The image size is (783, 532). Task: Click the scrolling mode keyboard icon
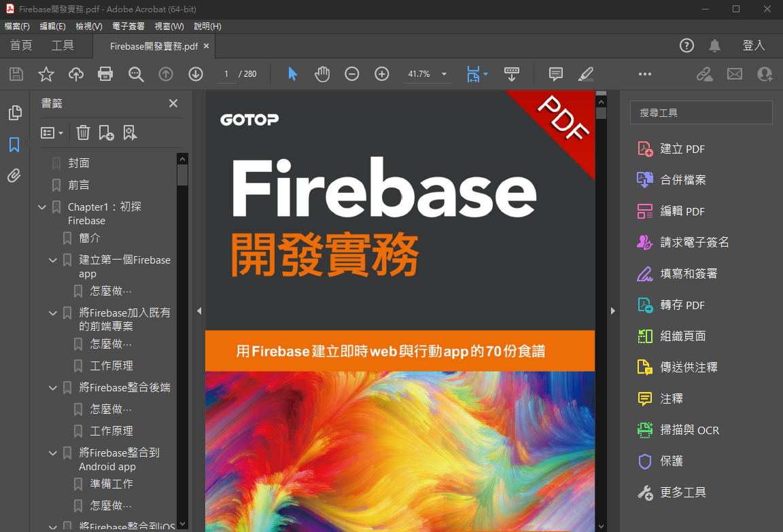[512, 74]
